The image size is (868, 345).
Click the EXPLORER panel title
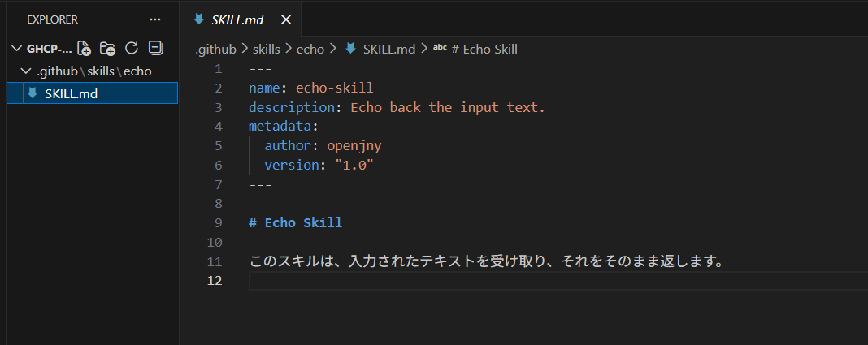click(53, 19)
